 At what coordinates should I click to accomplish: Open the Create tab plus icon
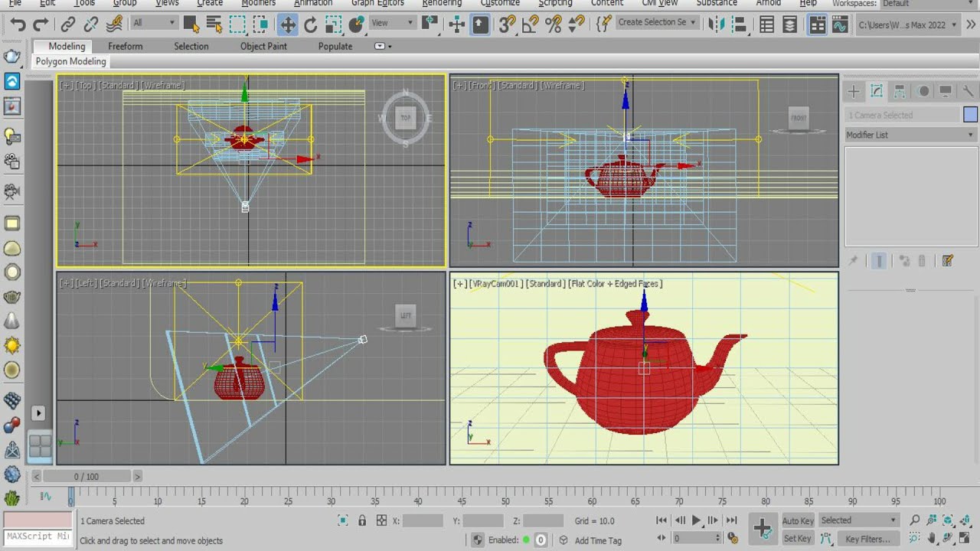[854, 92]
